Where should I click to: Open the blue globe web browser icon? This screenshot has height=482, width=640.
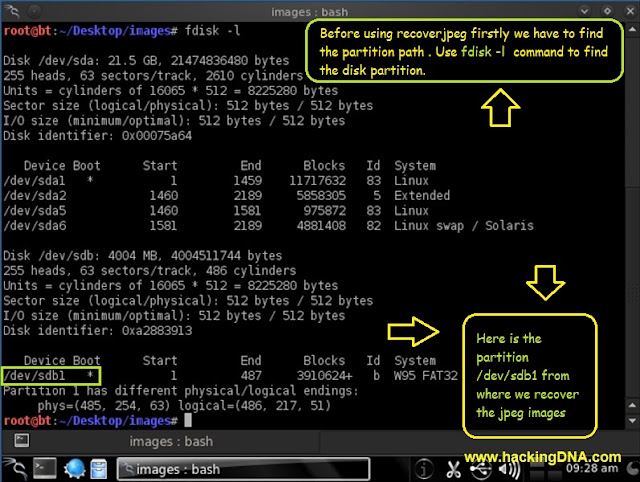[x=74, y=469]
